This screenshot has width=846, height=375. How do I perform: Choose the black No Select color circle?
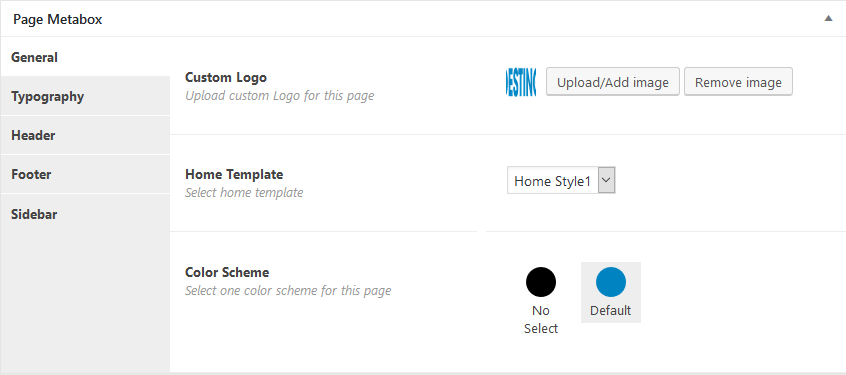tap(541, 282)
